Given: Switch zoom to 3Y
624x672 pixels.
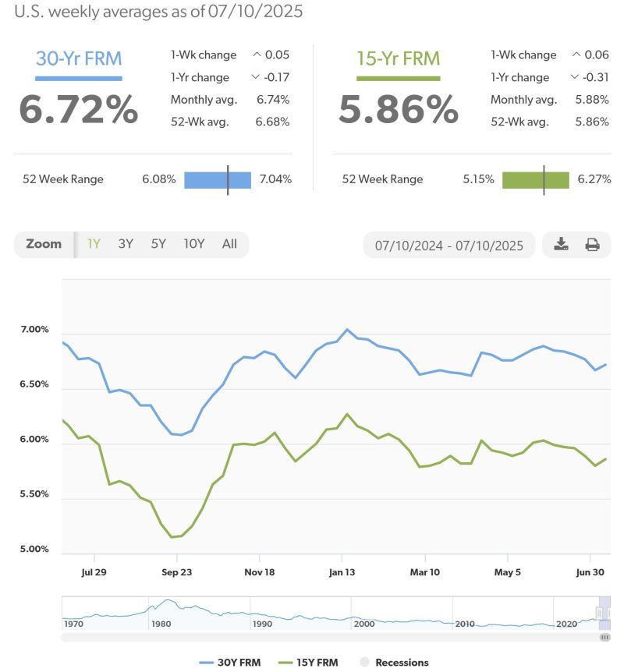Looking at the screenshot, I should pyautogui.click(x=126, y=244).
